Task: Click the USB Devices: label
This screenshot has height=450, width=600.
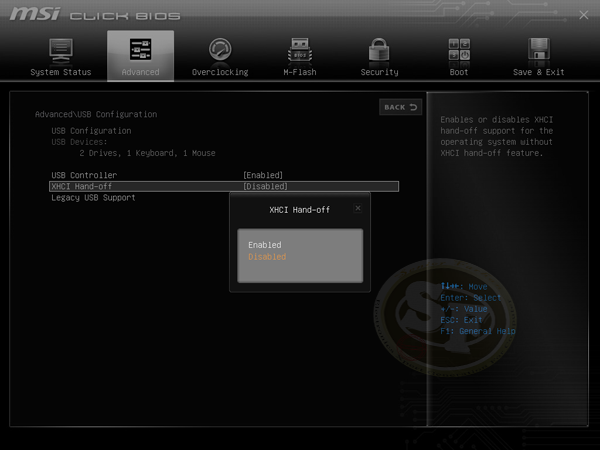Action: click(x=79, y=142)
